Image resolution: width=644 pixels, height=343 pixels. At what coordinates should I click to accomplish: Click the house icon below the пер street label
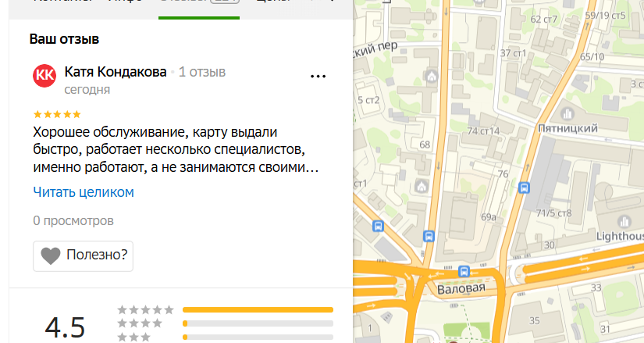(x=432, y=76)
